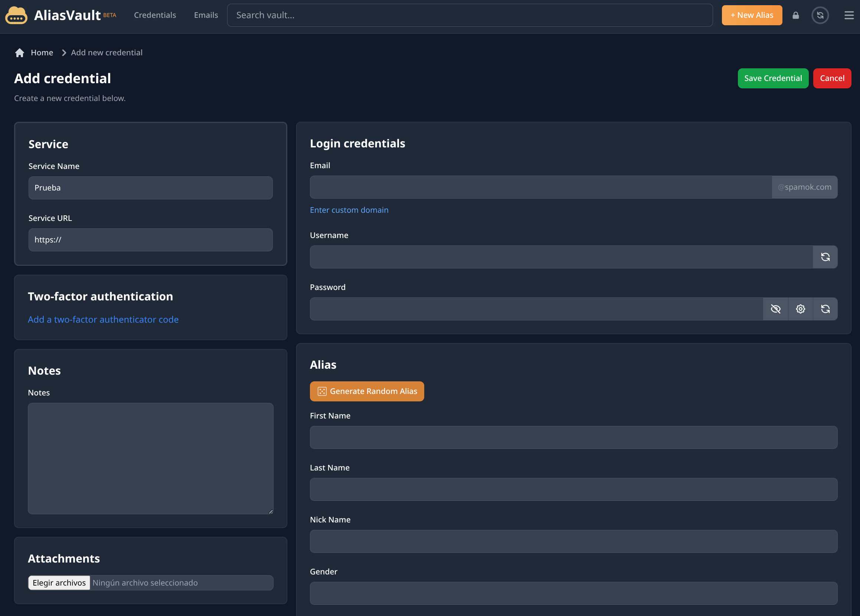This screenshot has height=616, width=860.
Task: Open password settings gear icon
Action: click(x=800, y=309)
